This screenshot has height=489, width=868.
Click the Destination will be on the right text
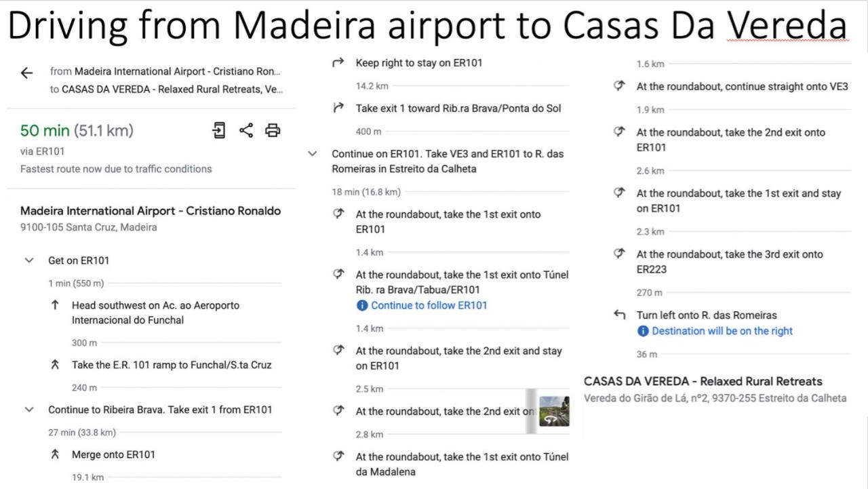[x=722, y=331]
